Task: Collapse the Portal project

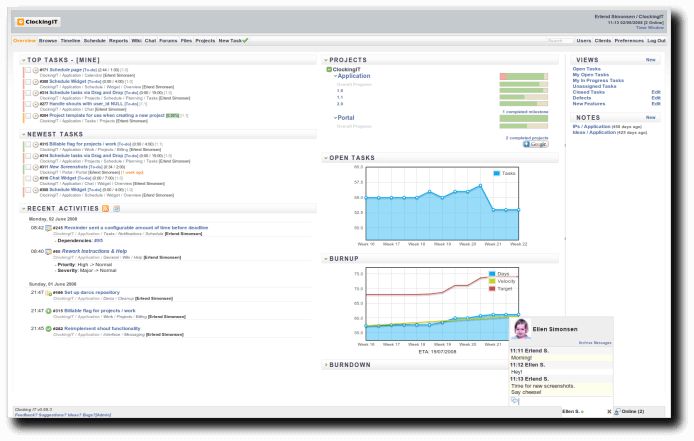Action: [x=335, y=118]
